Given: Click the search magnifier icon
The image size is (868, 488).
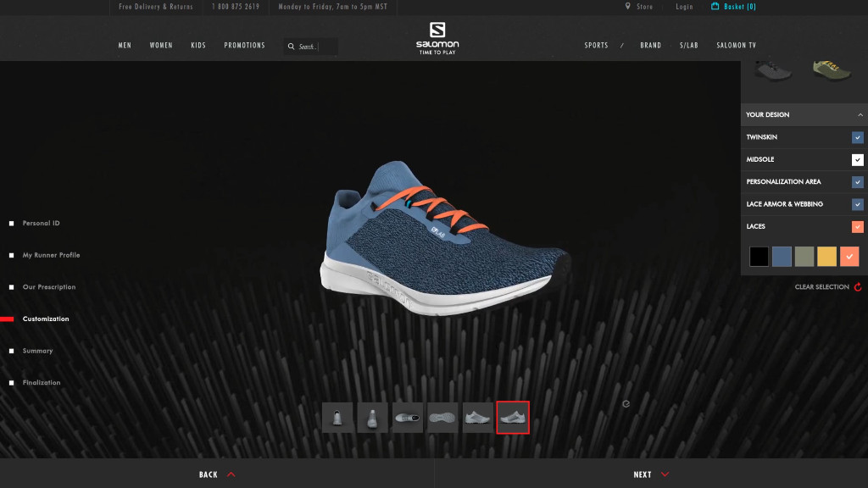Looking at the screenshot, I should click(292, 47).
